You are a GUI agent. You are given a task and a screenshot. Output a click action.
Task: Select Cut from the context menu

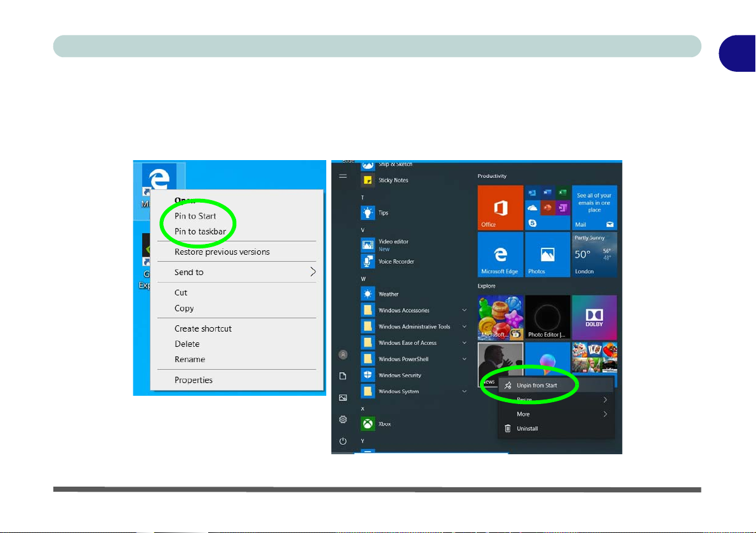point(181,292)
